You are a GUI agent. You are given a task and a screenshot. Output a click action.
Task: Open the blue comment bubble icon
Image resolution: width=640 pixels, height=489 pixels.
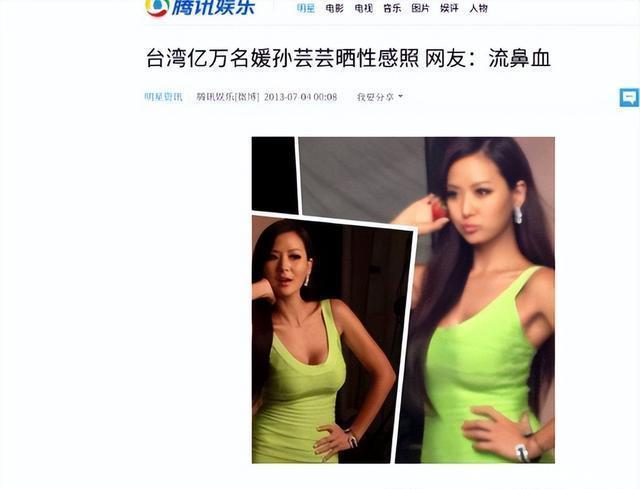click(629, 98)
